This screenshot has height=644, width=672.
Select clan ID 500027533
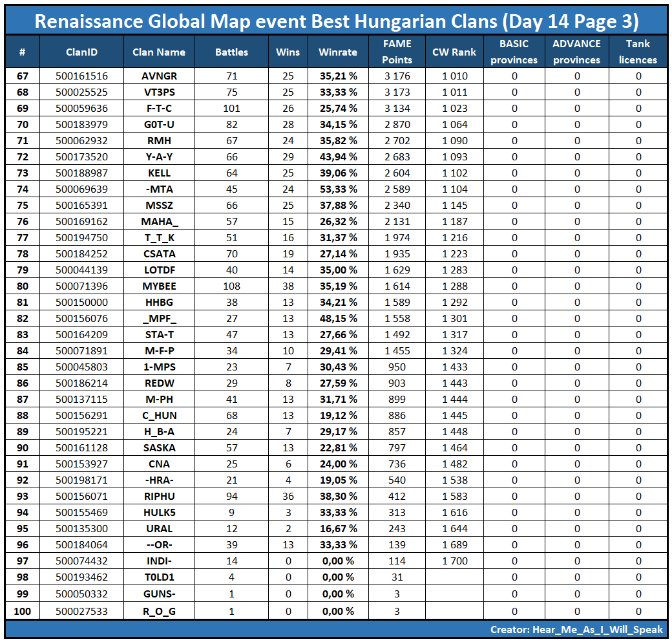82,612
